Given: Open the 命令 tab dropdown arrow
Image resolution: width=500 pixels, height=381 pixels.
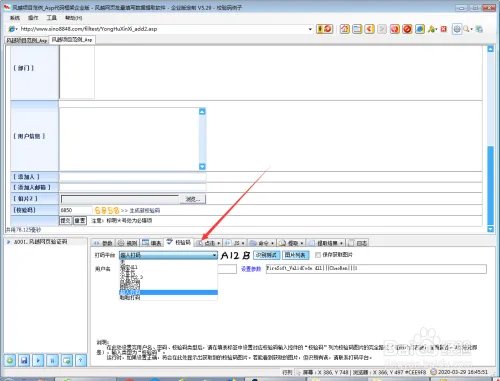Looking at the screenshot, I should [272, 243].
